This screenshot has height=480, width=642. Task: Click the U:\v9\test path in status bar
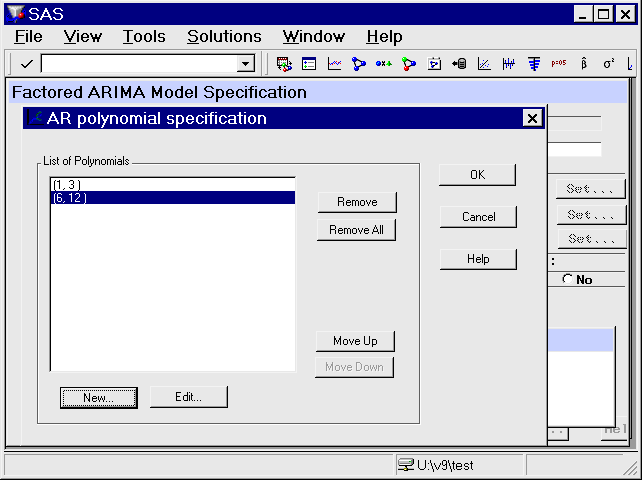coord(445,465)
